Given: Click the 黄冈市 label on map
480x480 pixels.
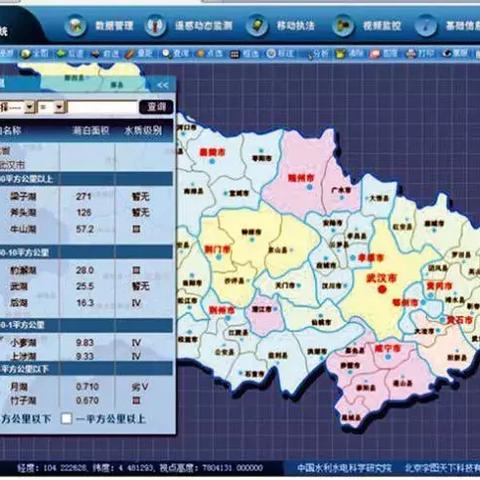Looking at the screenshot, I should (x=439, y=286).
